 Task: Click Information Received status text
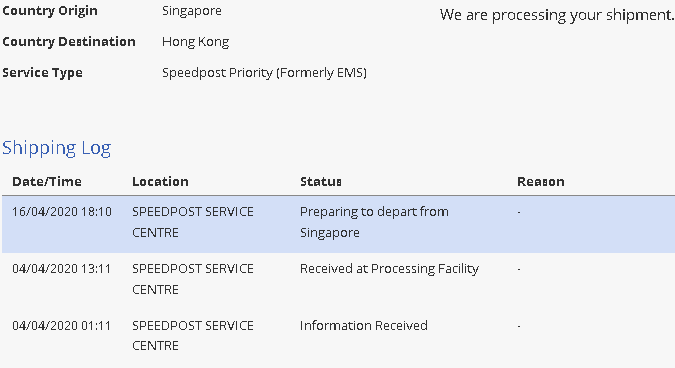click(x=364, y=325)
